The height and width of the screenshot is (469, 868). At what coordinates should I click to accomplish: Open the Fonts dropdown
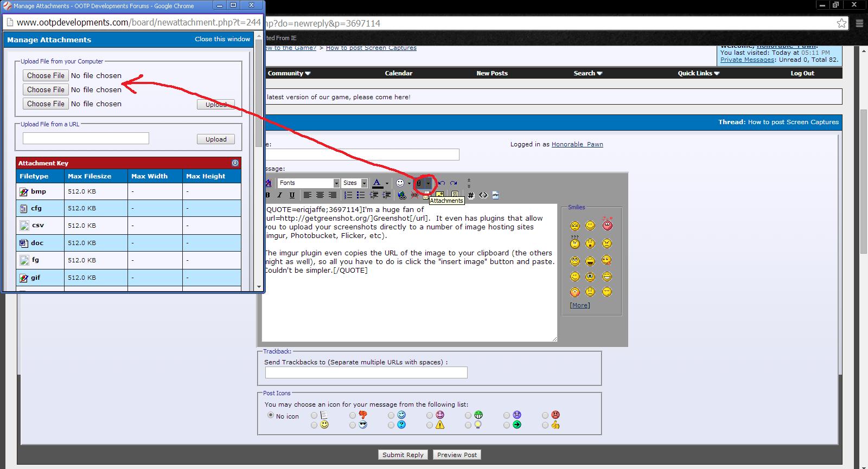pos(309,183)
